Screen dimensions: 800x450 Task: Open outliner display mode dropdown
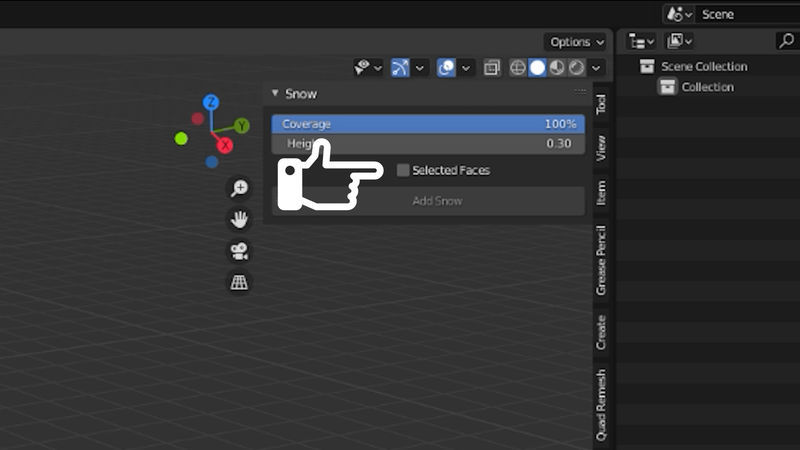tap(679, 41)
